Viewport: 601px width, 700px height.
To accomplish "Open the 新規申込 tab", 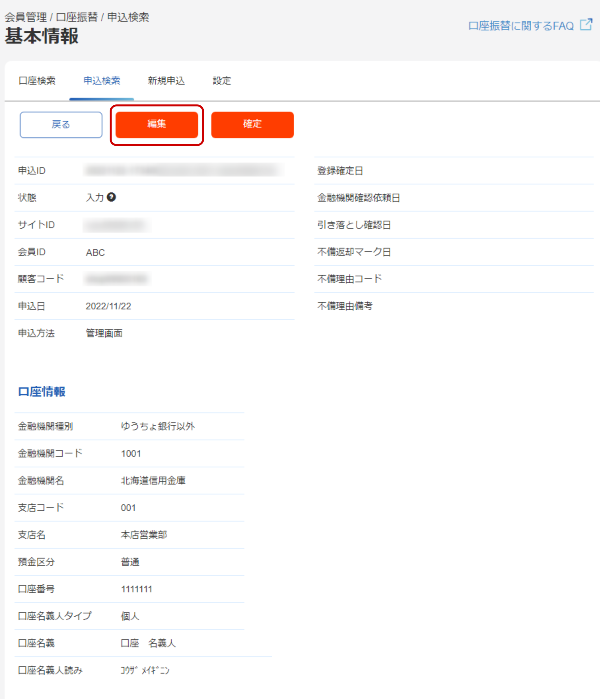I will pyautogui.click(x=166, y=81).
